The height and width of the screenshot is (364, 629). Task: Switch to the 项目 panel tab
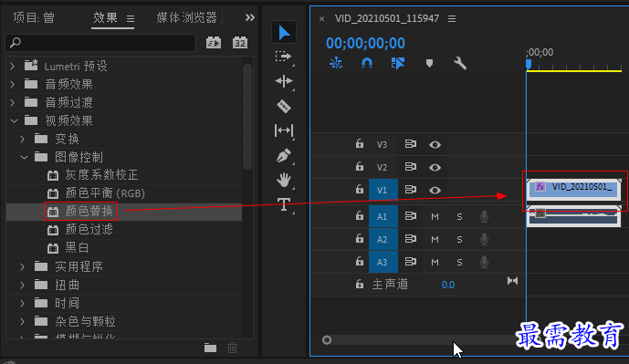click(34, 17)
